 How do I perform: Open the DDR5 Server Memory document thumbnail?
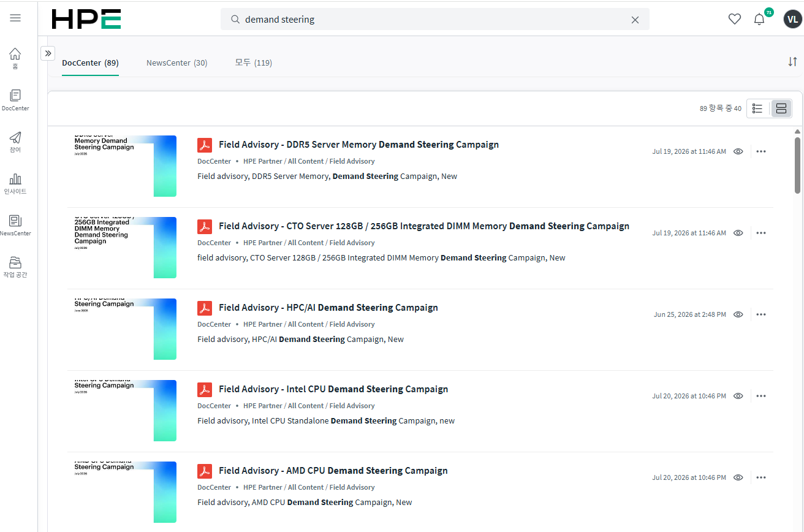tap(124, 166)
